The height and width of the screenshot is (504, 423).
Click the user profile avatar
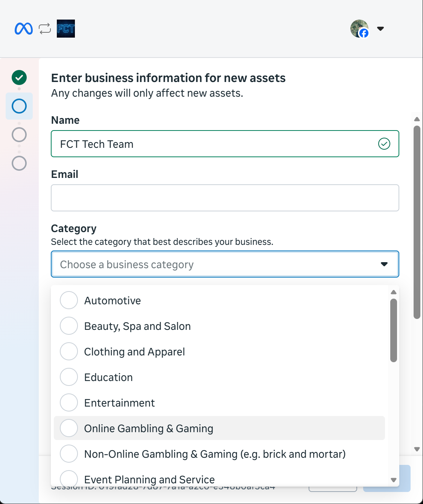pos(359,29)
